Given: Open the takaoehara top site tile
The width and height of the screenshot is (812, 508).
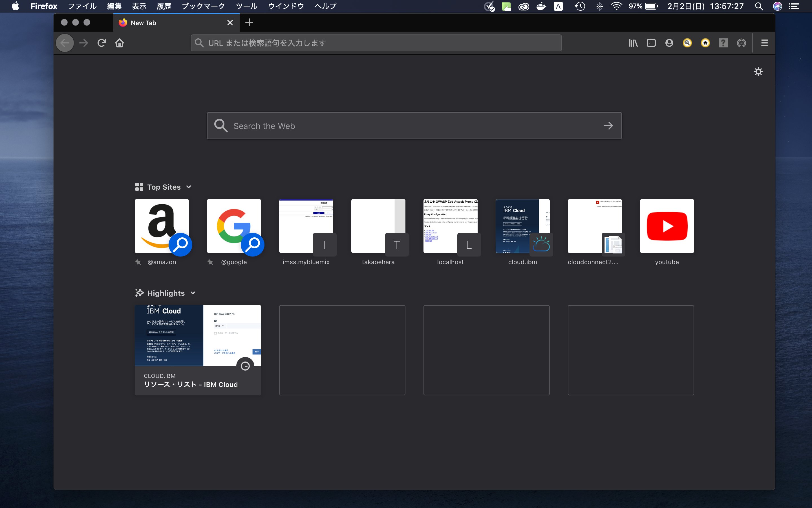Looking at the screenshot, I should click(x=378, y=226).
